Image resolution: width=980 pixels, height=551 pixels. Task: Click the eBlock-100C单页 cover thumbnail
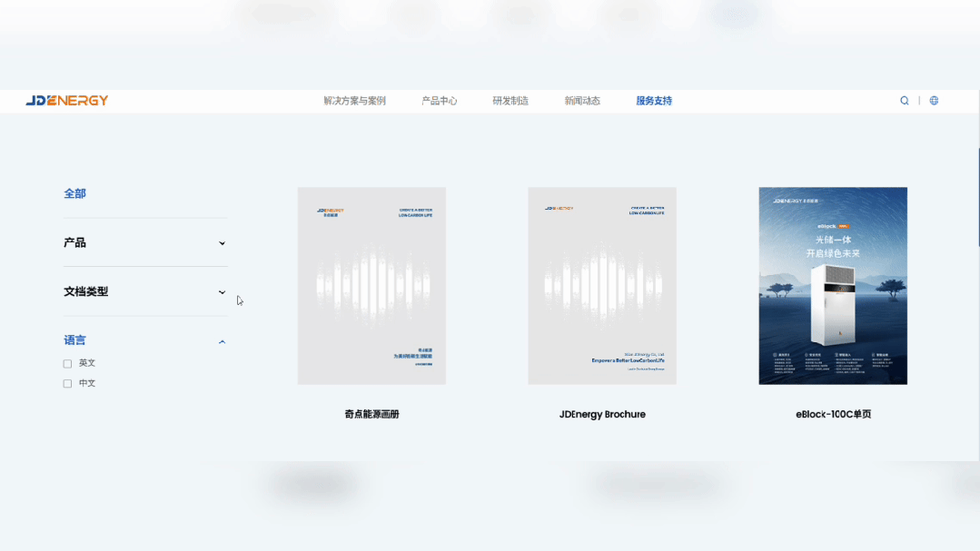pyautogui.click(x=832, y=285)
